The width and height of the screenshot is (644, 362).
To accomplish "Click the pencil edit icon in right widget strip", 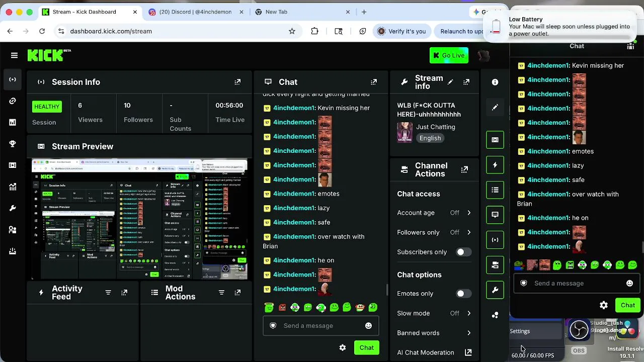I will pyautogui.click(x=495, y=107).
